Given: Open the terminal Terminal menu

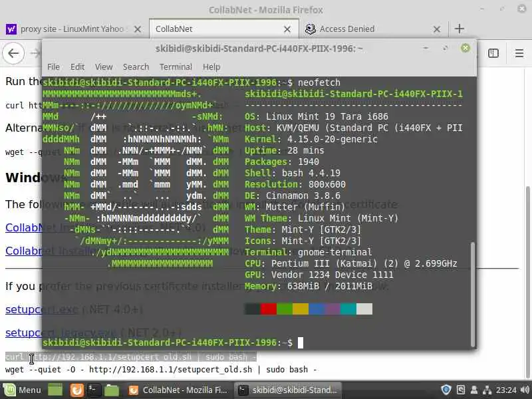Looking at the screenshot, I should coord(176,67).
